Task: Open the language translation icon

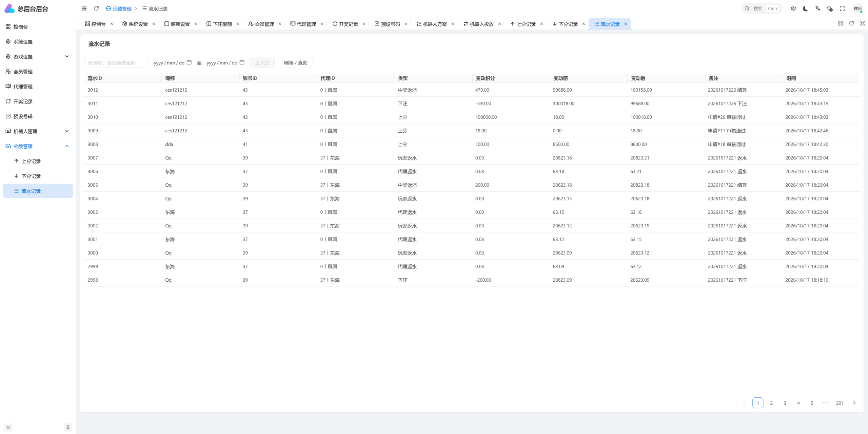Action: click(x=818, y=8)
